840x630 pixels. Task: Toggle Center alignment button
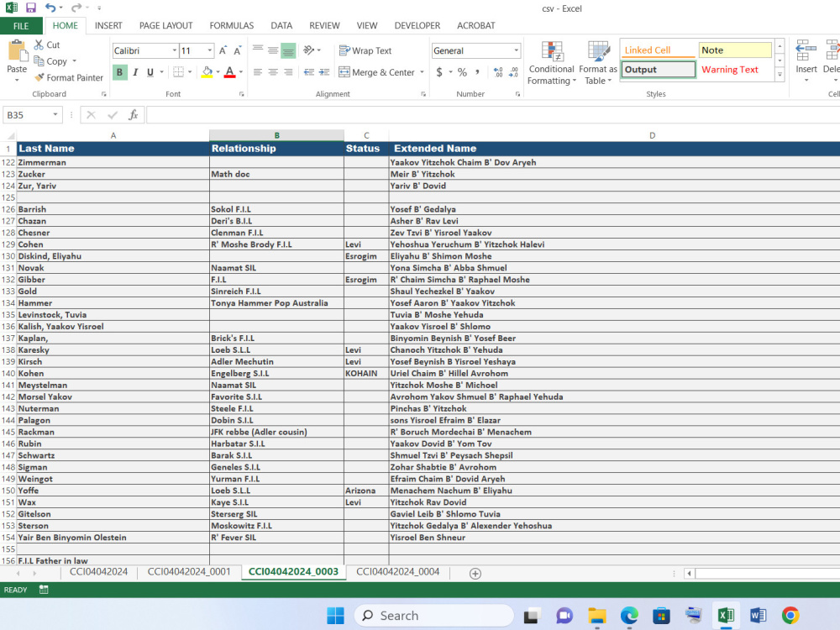tap(273, 71)
